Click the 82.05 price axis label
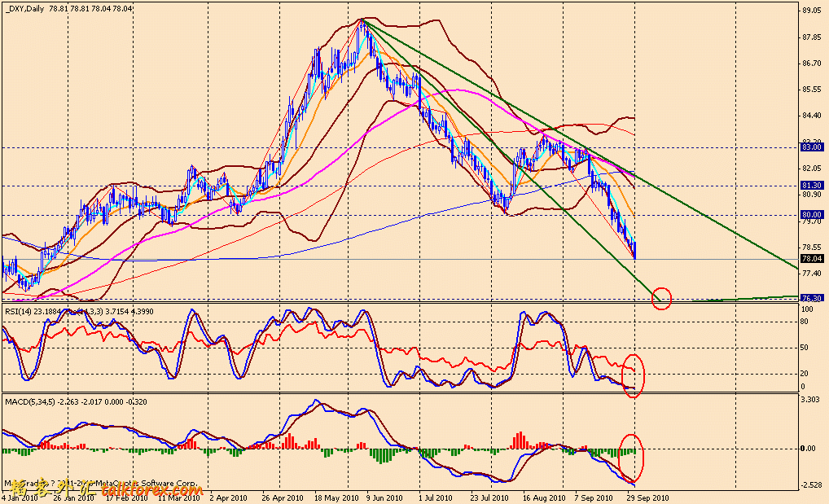 point(810,169)
